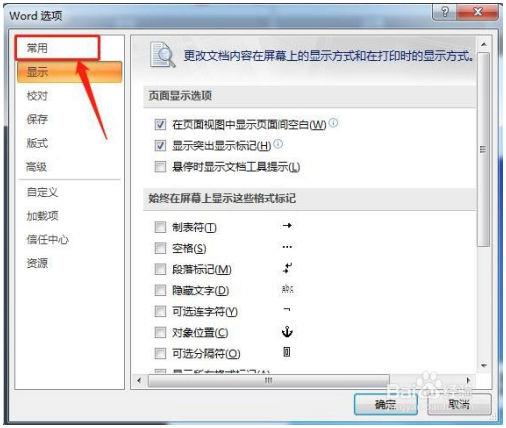The image size is (506, 428).
Task: Check the 制表符 formatting mark box
Action: coord(160,227)
